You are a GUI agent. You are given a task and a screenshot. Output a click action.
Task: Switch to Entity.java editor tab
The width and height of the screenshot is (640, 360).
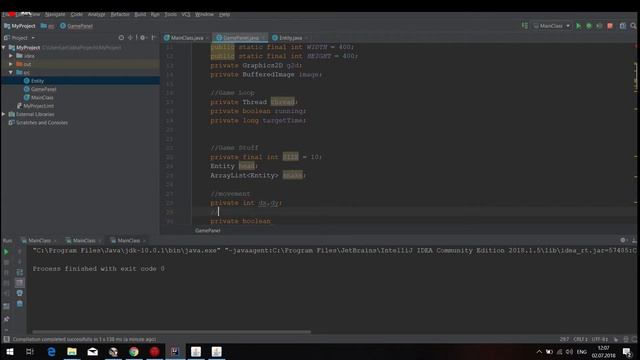[x=290, y=38]
